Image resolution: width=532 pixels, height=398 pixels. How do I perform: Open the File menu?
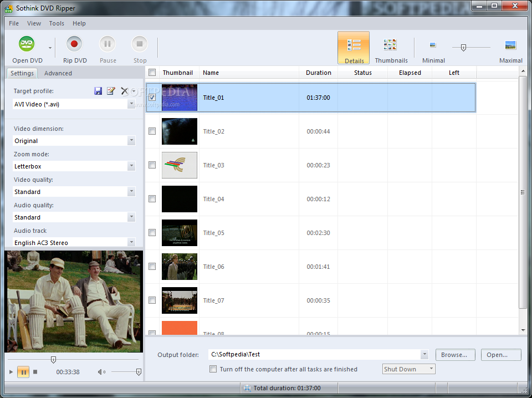pos(14,23)
